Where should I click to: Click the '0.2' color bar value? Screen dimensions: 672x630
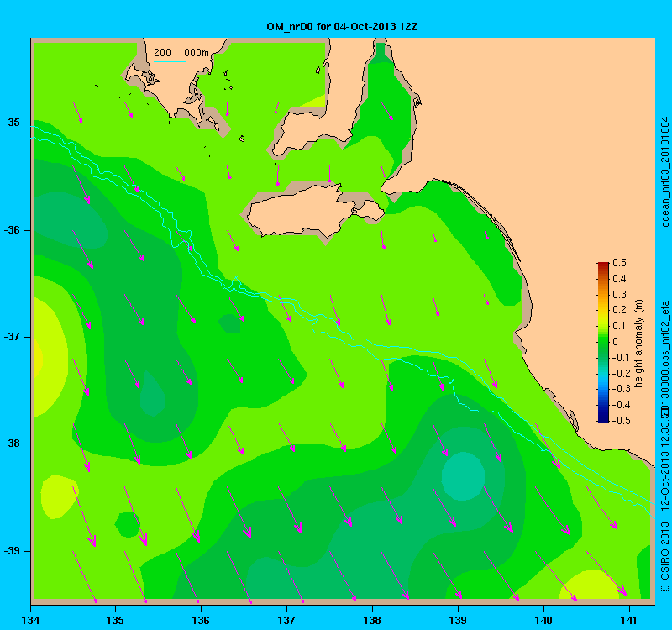point(619,310)
